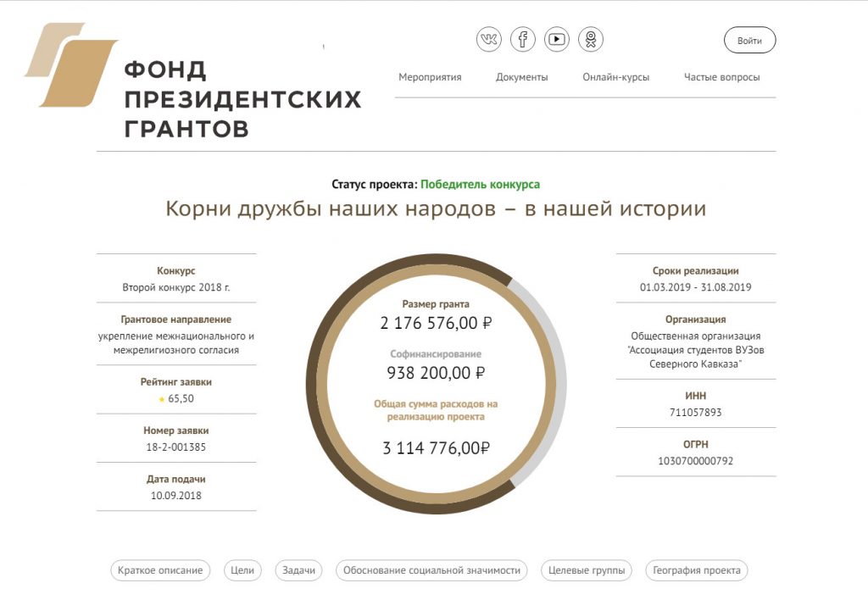The image size is (868, 611).
Task: Jump to Краткое описание section
Action: 160,570
